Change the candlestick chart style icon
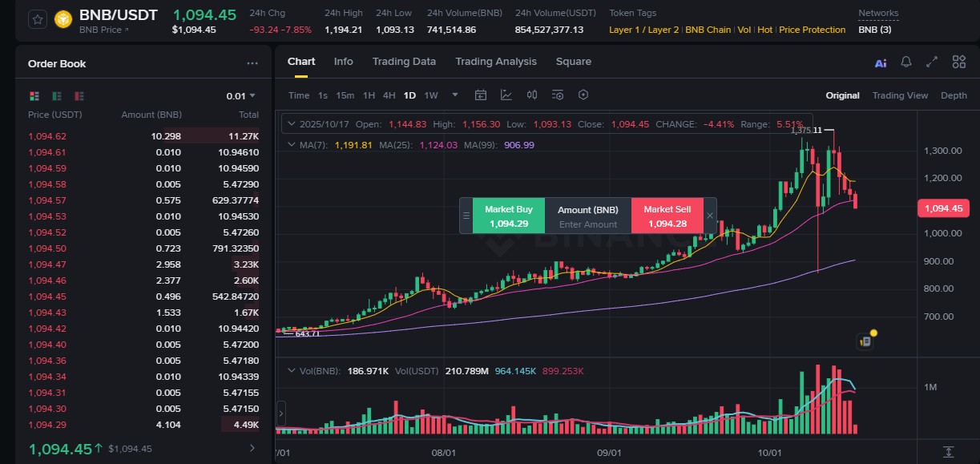Screen dimensions: 980x464 (532, 95)
